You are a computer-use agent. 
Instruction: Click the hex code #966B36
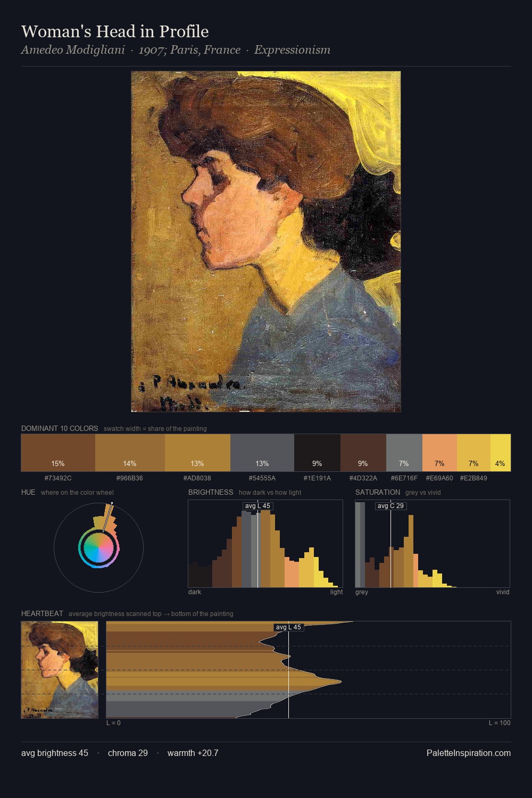point(130,478)
